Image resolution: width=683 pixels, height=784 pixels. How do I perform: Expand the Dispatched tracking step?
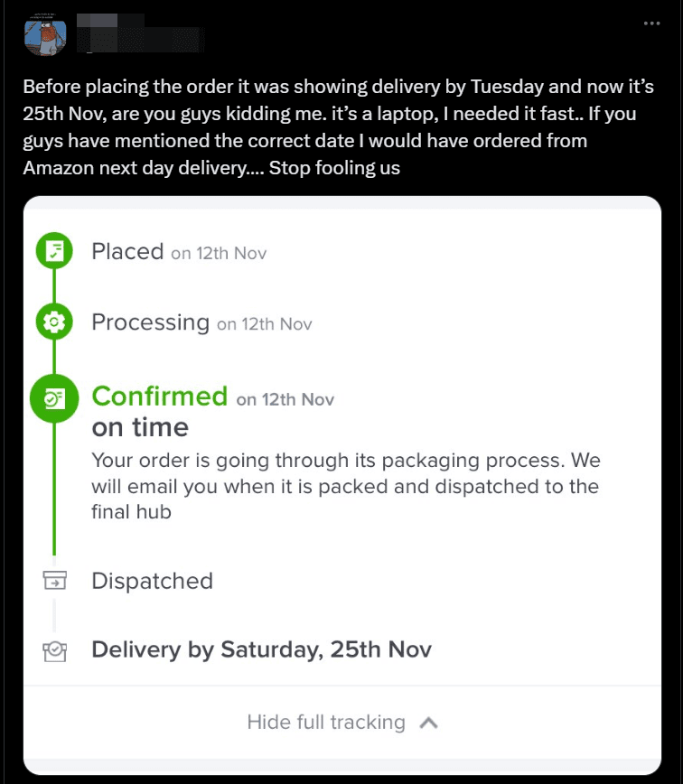[x=152, y=581]
